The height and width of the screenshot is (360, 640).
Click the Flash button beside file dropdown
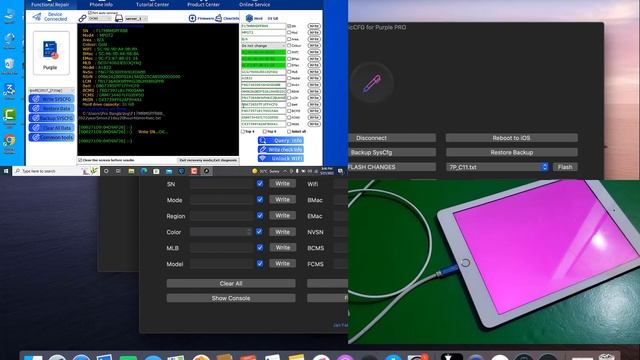565,167
